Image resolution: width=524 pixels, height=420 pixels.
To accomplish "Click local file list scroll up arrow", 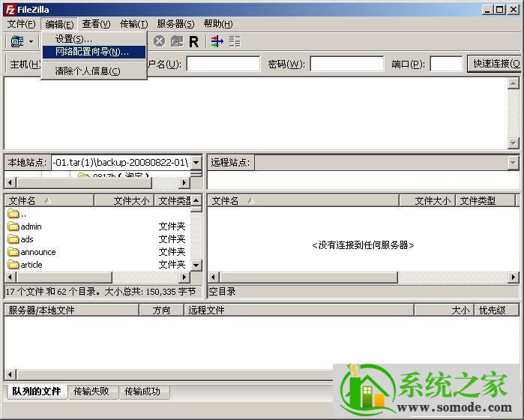I will point(196,200).
